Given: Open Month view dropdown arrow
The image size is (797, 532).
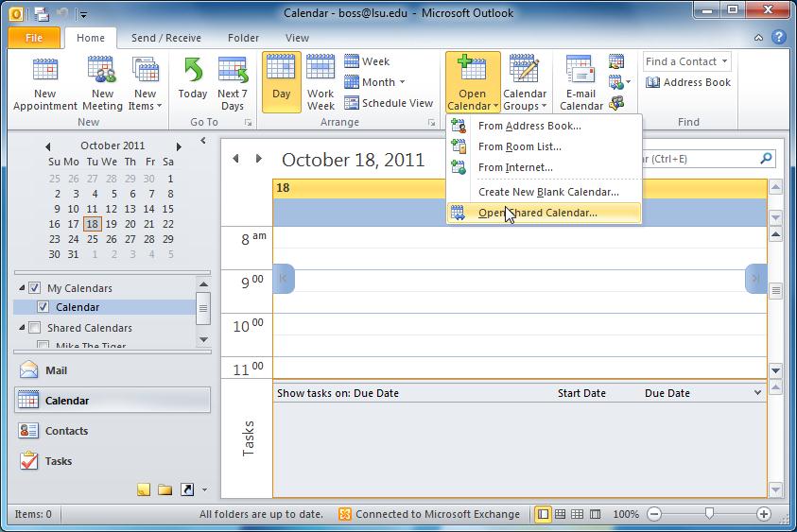Looking at the screenshot, I should click(x=402, y=82).
